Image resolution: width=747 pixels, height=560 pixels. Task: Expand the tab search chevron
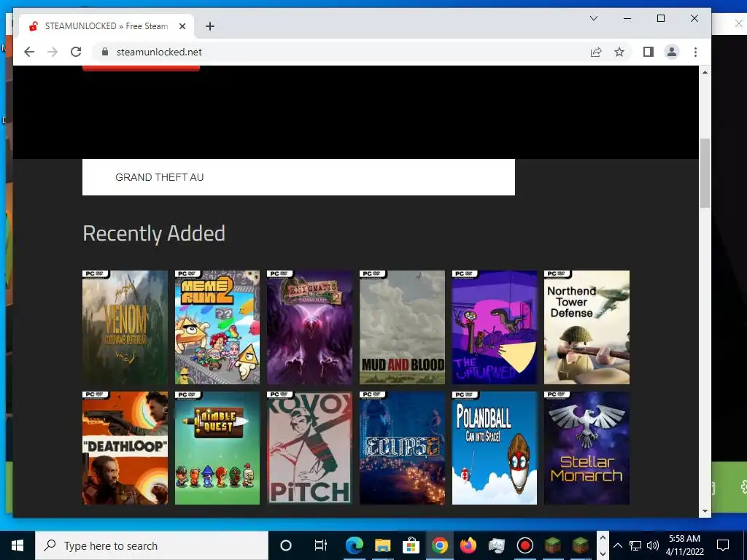pyautogui.click(x=594, y=18)
